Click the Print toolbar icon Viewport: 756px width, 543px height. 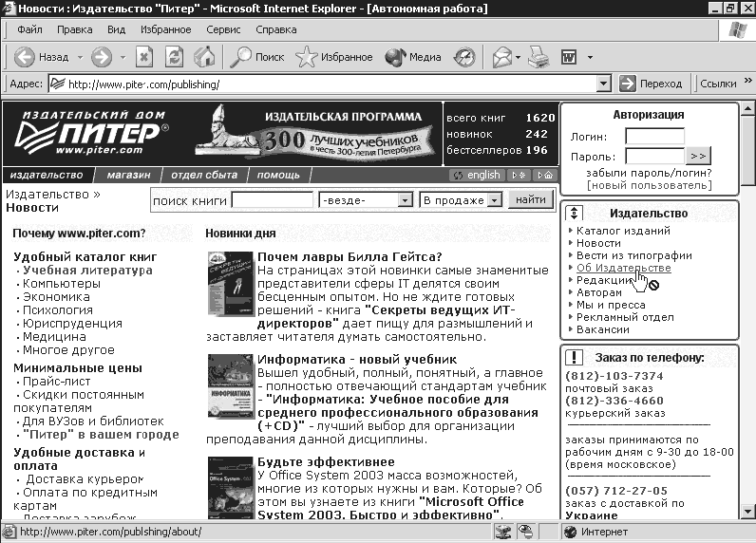(x=539, y=57)
